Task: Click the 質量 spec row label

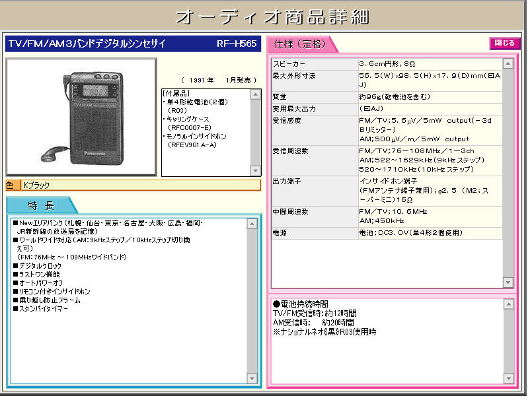Action: [280, 96]
